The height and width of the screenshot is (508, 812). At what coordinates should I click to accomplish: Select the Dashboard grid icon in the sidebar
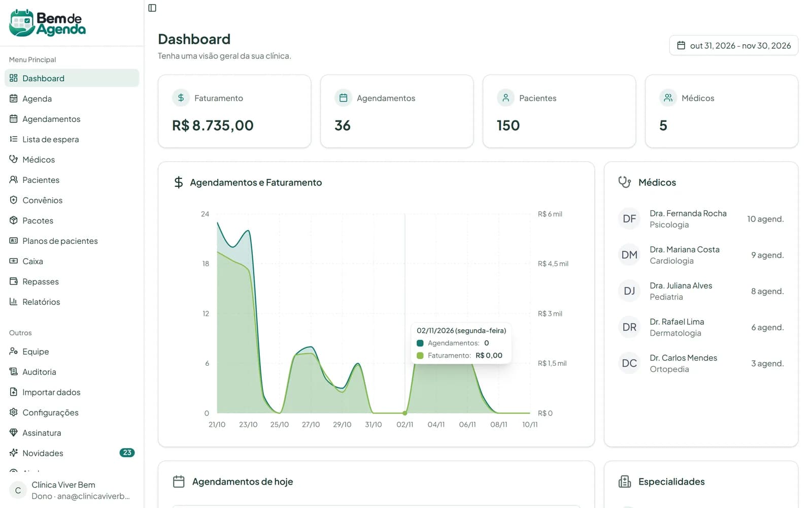click(x=14, y=78)
